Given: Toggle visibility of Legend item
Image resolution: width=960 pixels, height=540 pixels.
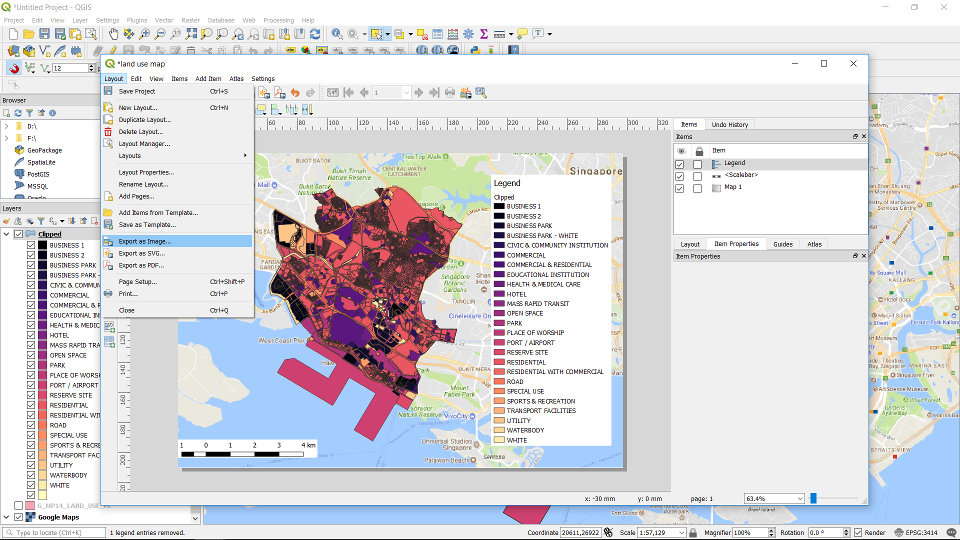Looking at the screenshot, I should click(x=680, y=163).
